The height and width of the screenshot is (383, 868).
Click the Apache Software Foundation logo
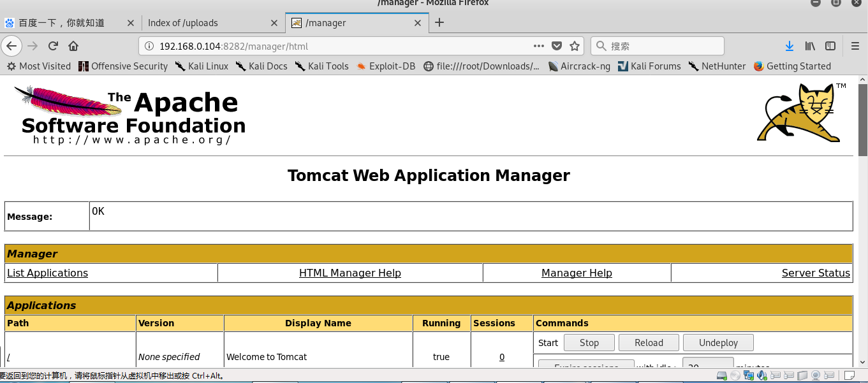(130, 115)
